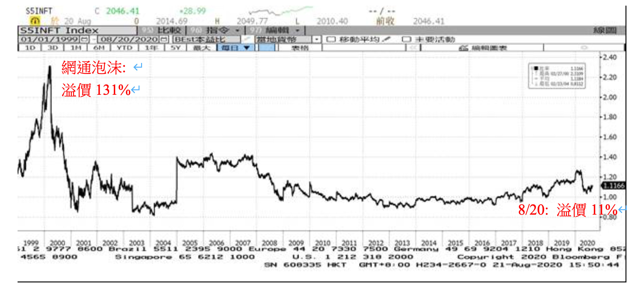Open the start date calendar icon
This screenshot has width=644, height=300.
(x=84, y=40)
